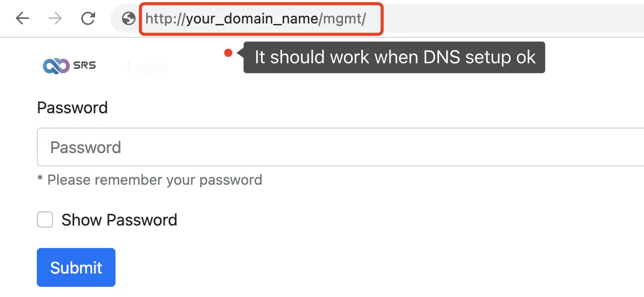Click the SRS infinity logo icon
This screenshot has height=297, width=644.
pyautogui.click(x=56, y=66)
